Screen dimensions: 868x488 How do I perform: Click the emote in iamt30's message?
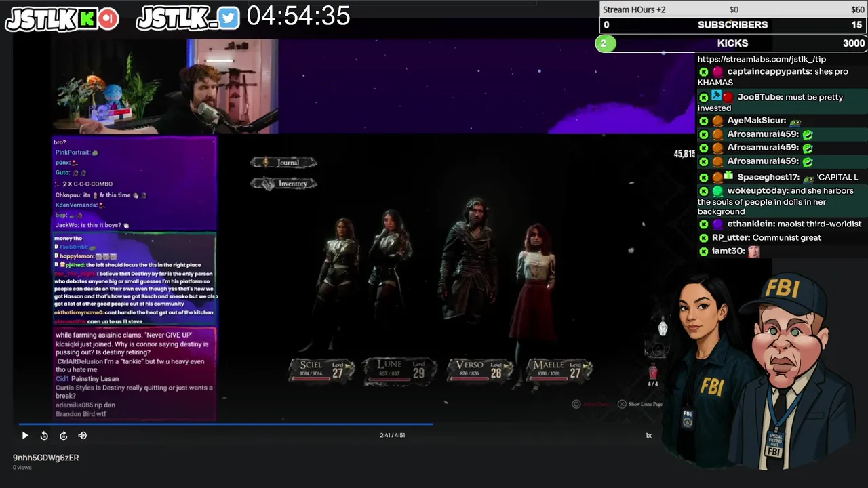(753, 251)
